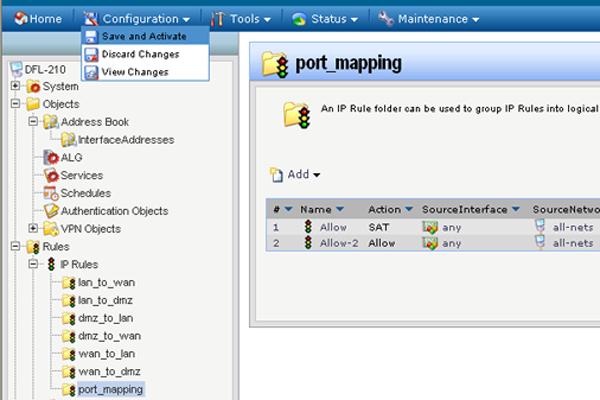Click the Services icon in tree

click(x=51, y=175)
